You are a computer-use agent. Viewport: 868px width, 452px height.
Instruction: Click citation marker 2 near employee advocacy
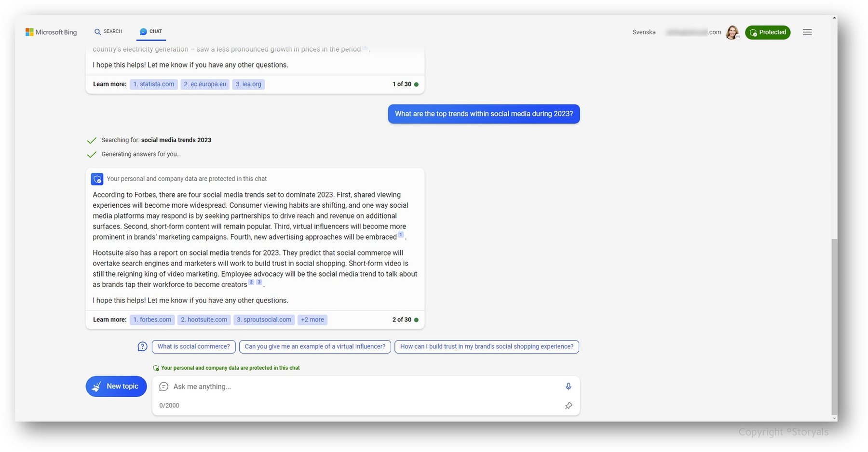[251, 282]
